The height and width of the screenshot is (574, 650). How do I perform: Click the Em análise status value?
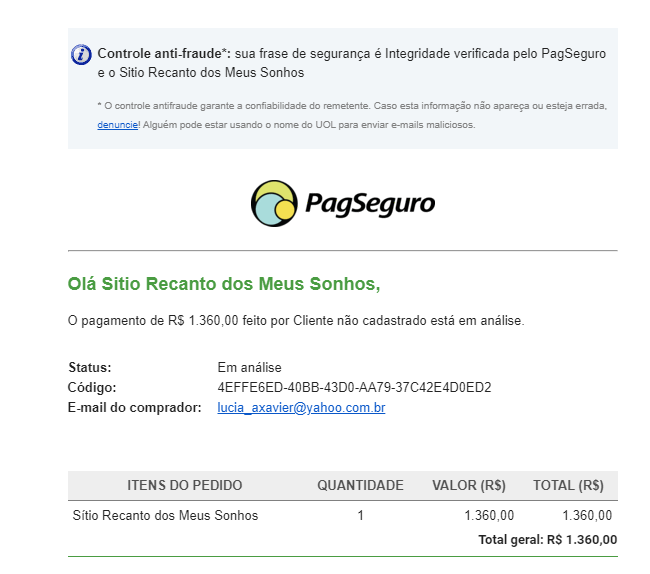point(249,368)
